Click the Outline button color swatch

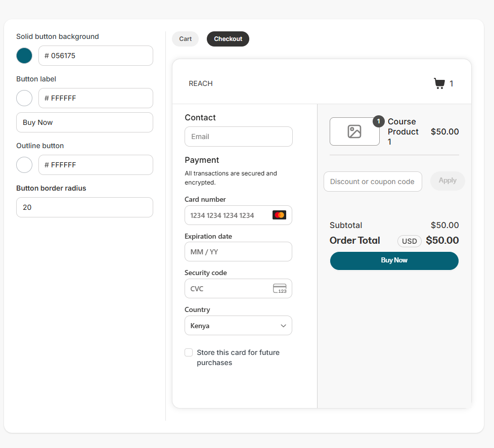24,165
